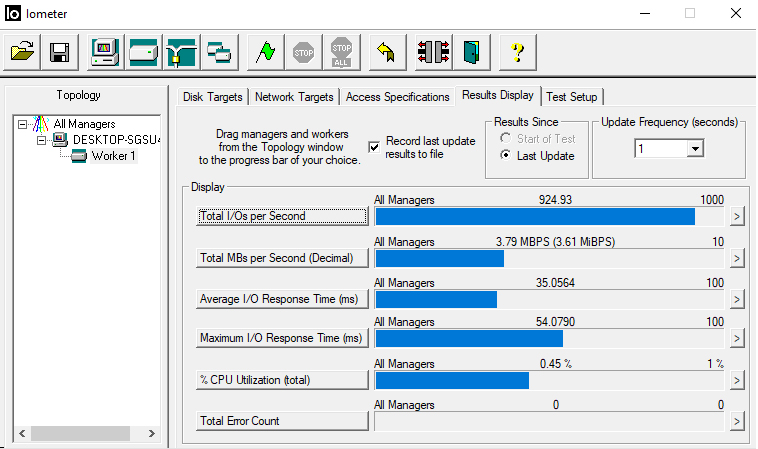Click the Start New Manager toolbar icon
This screenshot has width=758, height=449.
104,51
